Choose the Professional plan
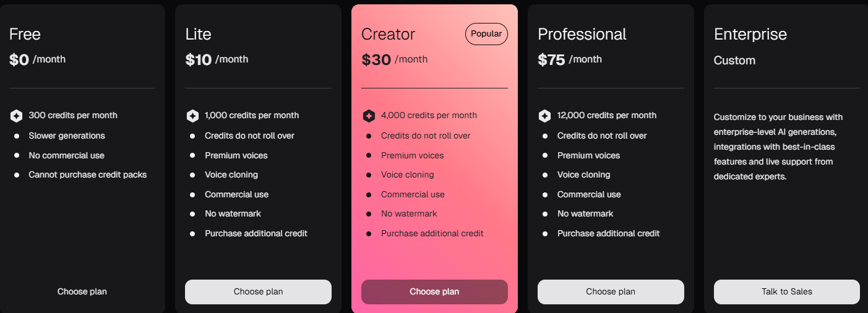The image size is (868, 313). click(x=611, y=291)
